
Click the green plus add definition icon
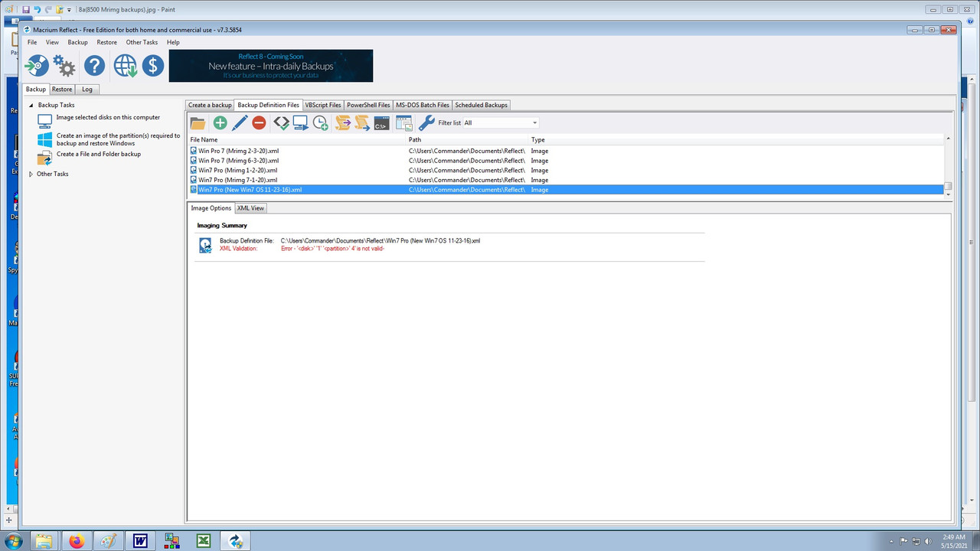click(220, 122)
